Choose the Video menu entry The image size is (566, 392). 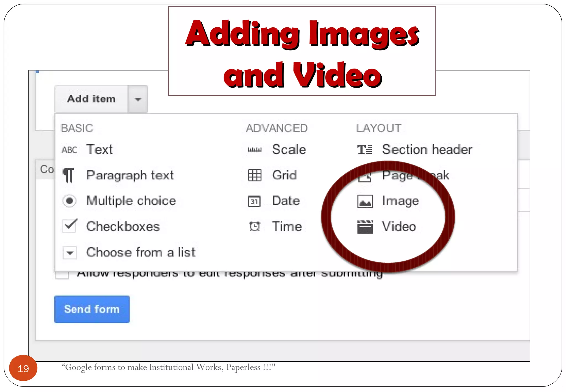point(399,226)
